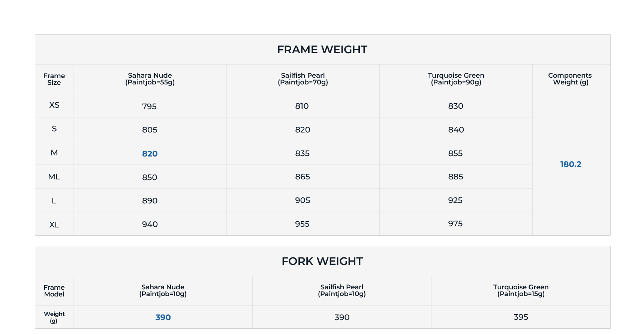Click the 795 value for size XS
The height and width of the screenshot is (334, 644).
coord(149,107)
